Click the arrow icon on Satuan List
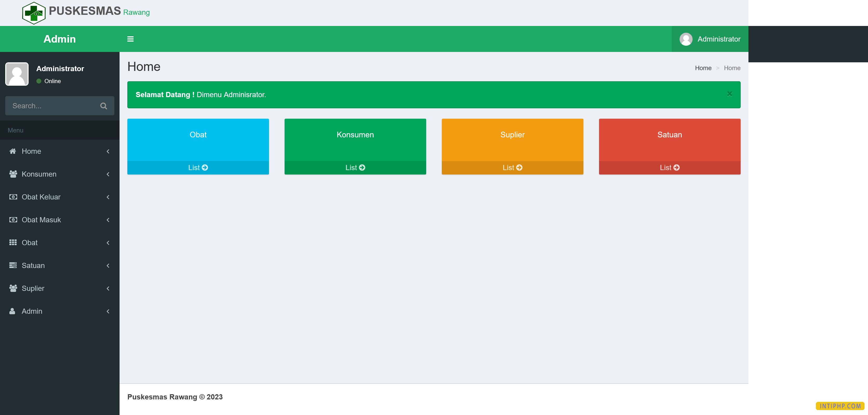This screenshot has width=868, height=415. point(676,168)
